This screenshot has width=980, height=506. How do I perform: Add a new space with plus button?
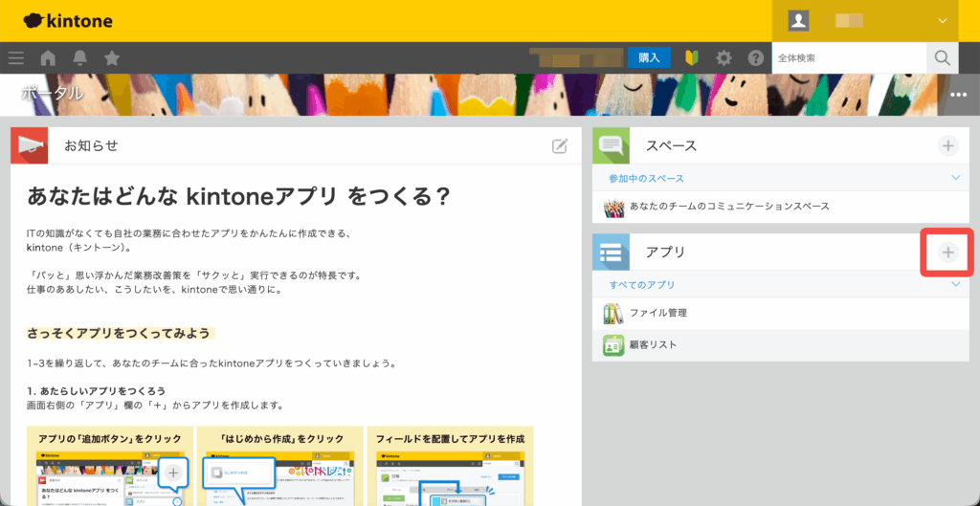pos(947,145)
